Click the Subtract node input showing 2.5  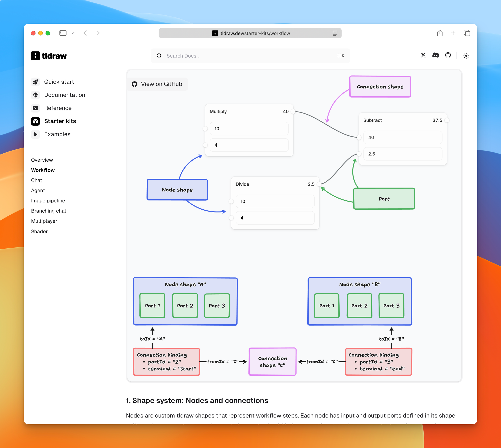(x=403, y=154)
